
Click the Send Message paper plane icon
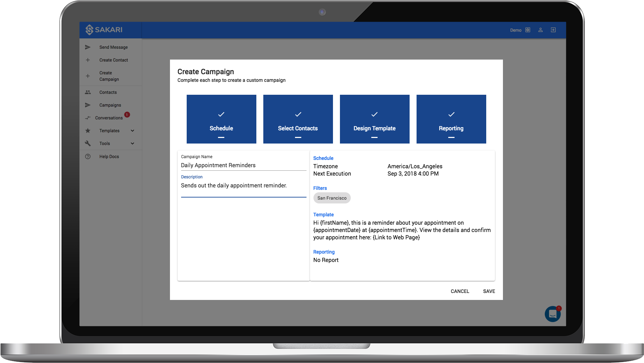click(x=88, y=47)
